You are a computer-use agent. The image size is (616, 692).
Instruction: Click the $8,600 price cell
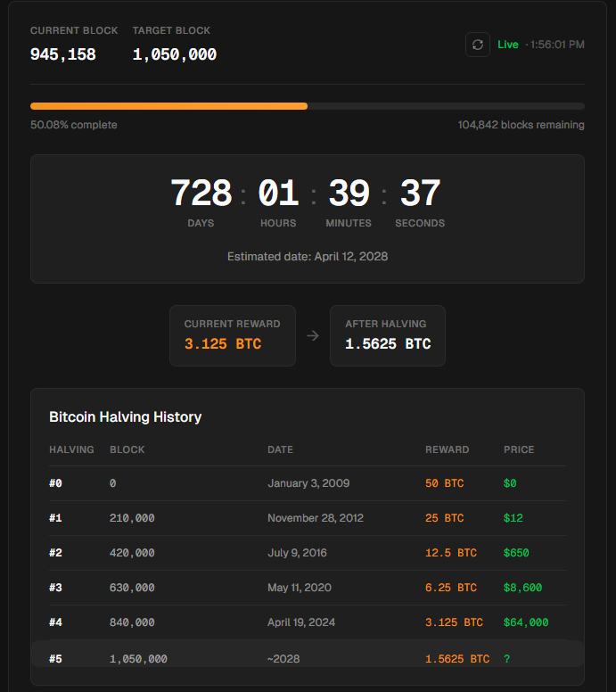(x=522, y=588)
